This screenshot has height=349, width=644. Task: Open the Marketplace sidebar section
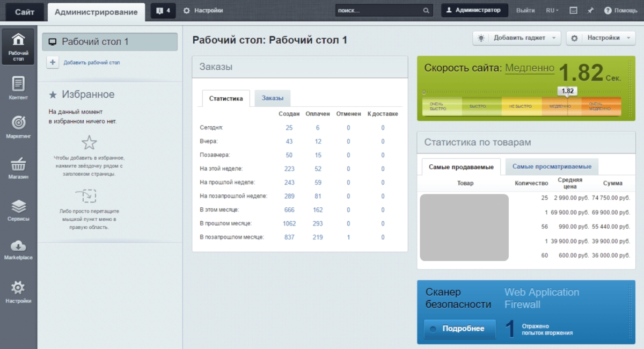click(x=18, y=250)
